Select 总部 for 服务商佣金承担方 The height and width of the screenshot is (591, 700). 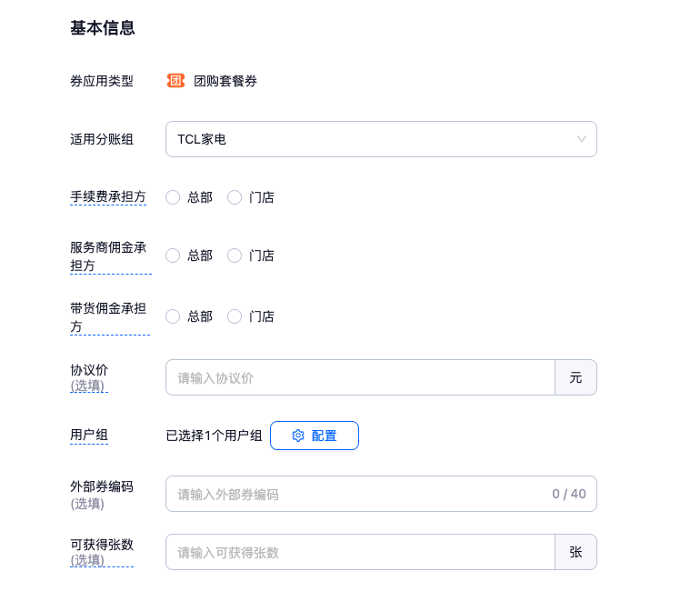click(173, 255)
